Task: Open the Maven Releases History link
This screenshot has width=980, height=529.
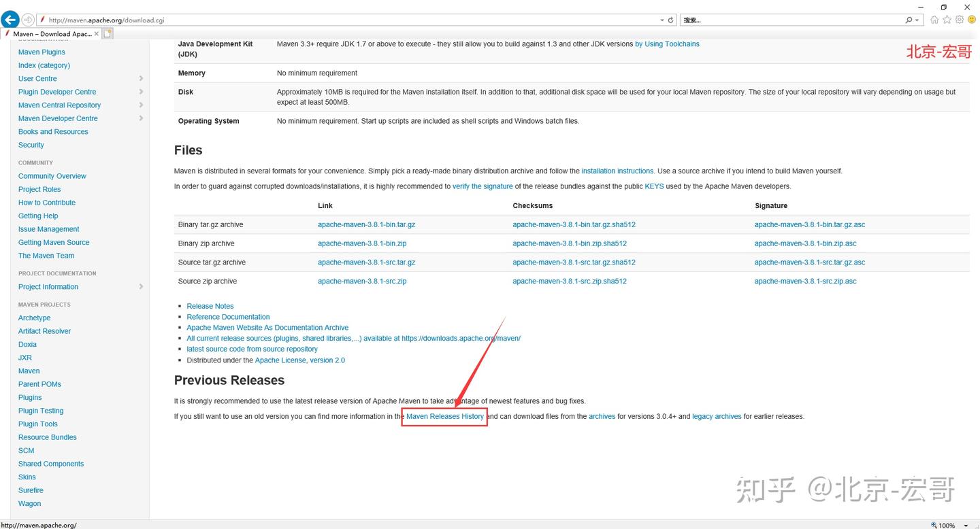Action: pyautogui.click(x=445, y=416)
